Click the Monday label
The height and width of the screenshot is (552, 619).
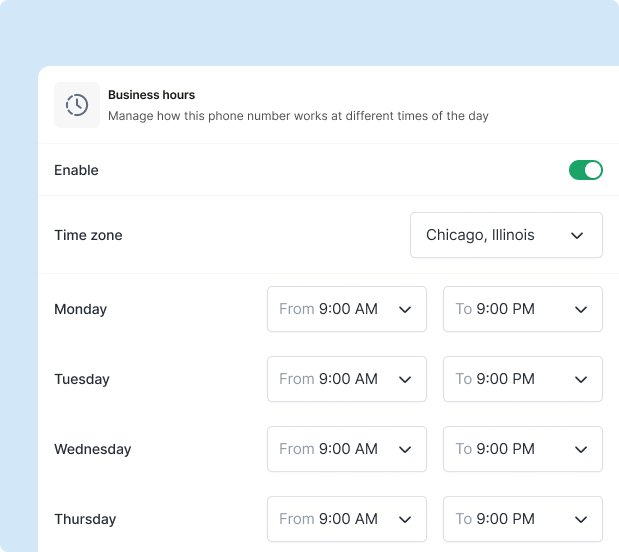pyautogui.click(x=81, y=309)
